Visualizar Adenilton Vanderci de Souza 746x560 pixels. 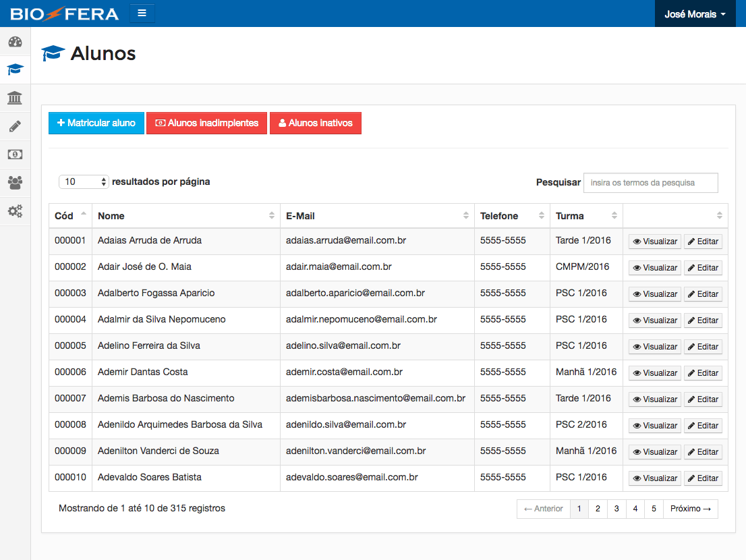pos(655,452)
